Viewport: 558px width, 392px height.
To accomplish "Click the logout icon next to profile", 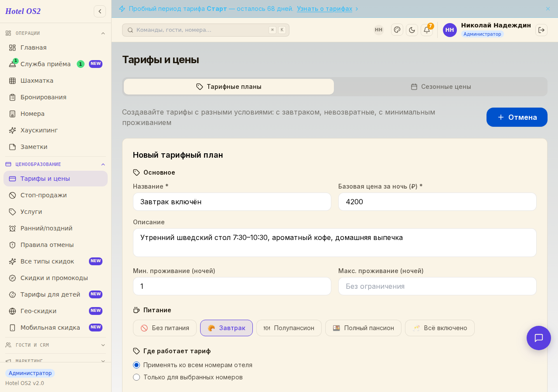I will click(541, 30).
